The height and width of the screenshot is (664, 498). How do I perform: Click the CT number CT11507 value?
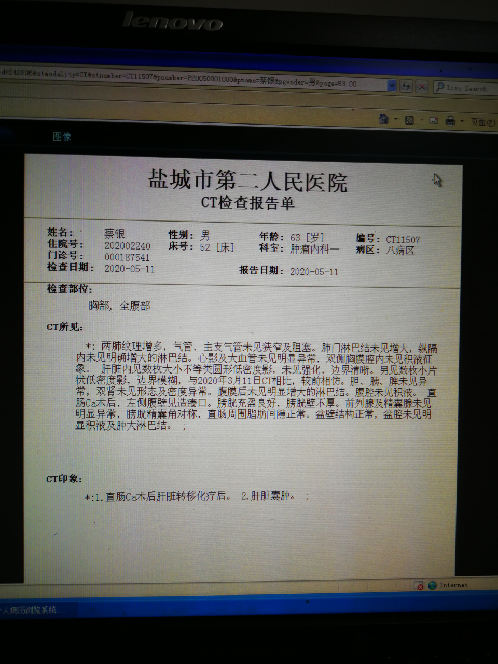click(402, 240)
